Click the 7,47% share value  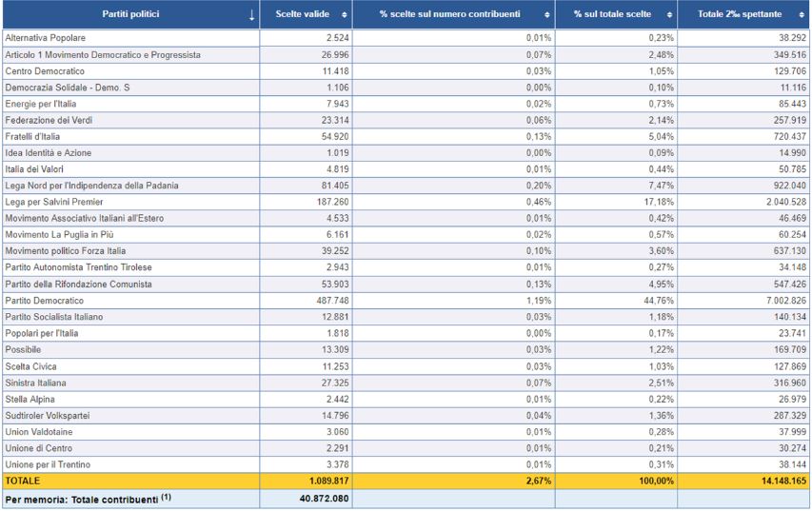662,186
